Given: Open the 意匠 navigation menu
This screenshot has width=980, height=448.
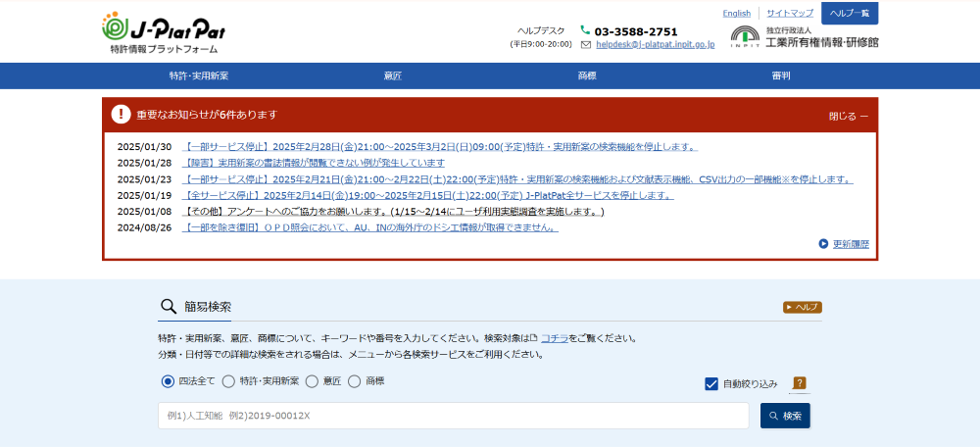Looking at the screenshot, I should tap(393, 75).
